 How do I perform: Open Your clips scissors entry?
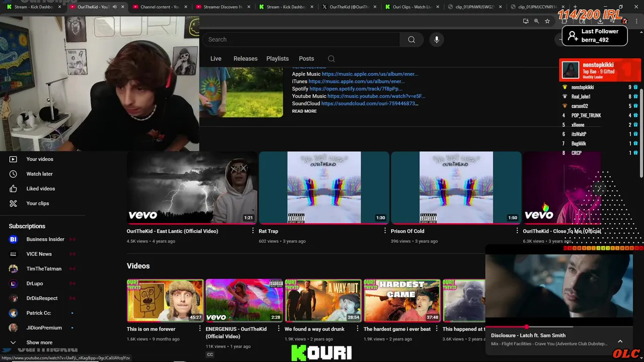[x=38, y=203]
